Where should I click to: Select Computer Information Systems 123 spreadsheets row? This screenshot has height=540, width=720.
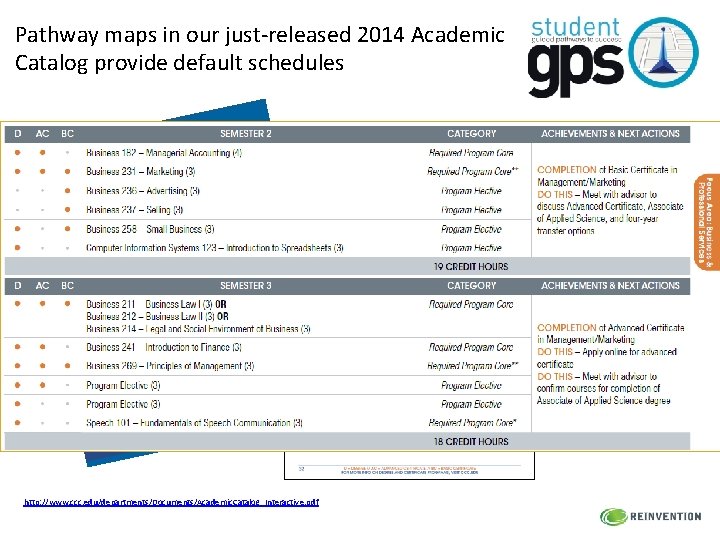pos(268,248)
